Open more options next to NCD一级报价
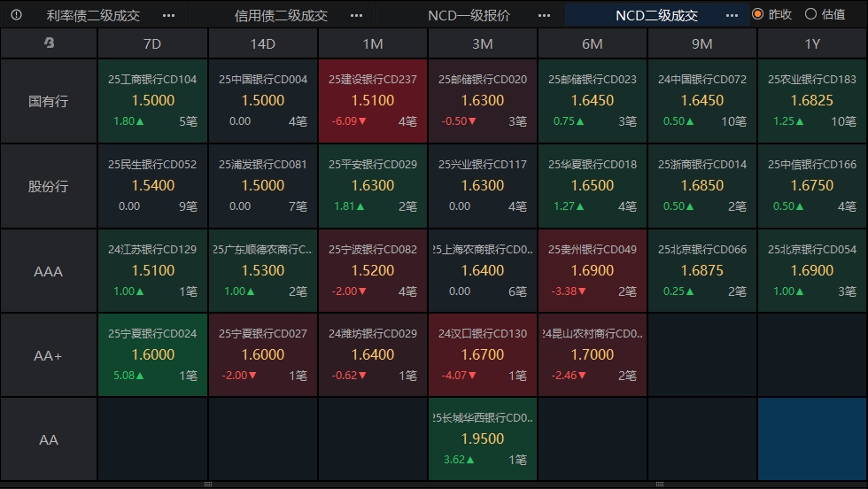The width and height of the screenshot is (868, 489). click(x=544, y=16)
